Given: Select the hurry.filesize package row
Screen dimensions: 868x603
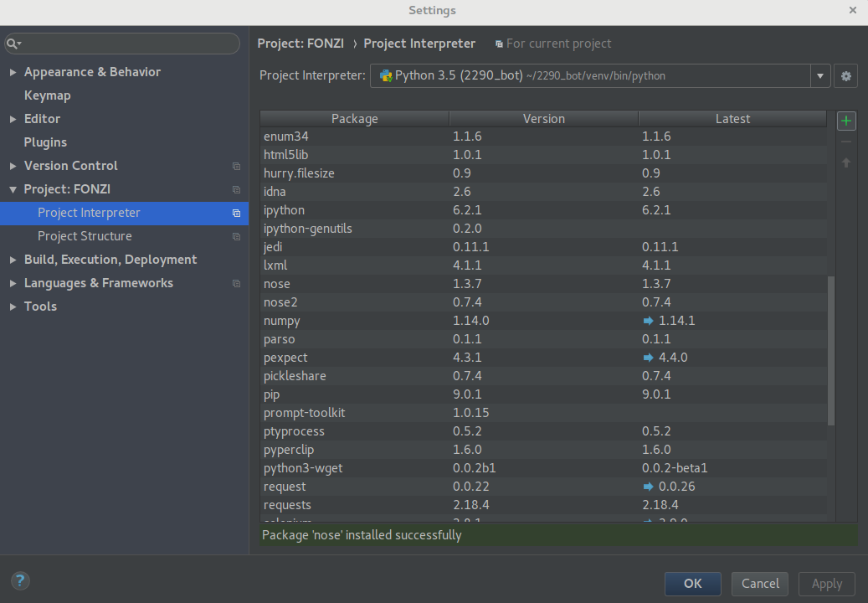Looking at the screenshot, I should pyautogui.click(x=543, y=173).
